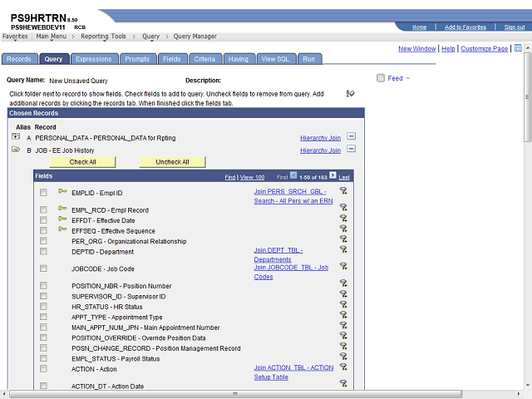The image size is (532, 399).
Task: Open the View SQL tab
Action: [x=275, y=59]
